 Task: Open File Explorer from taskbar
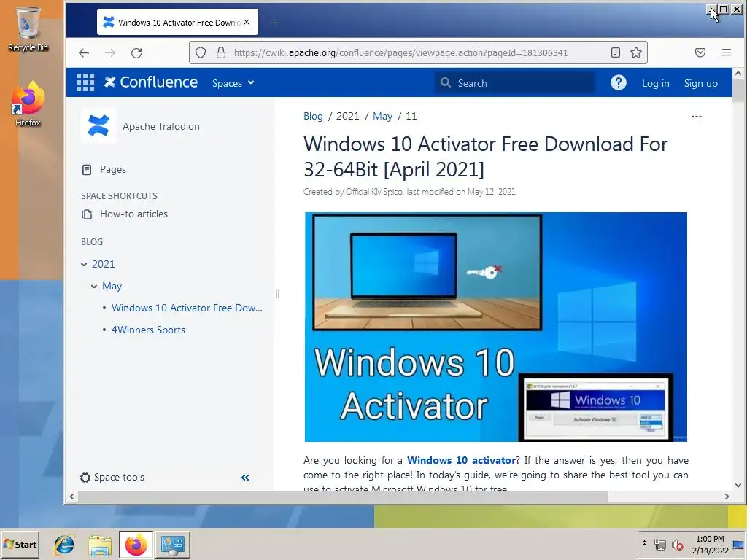100,545
